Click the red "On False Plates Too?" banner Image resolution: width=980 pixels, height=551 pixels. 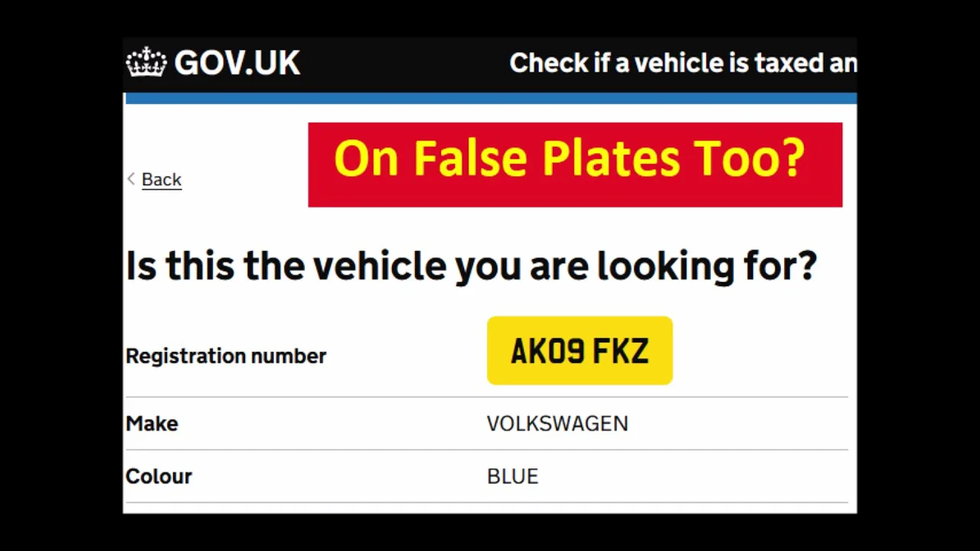pyautogui.click(x=574, y=165)
